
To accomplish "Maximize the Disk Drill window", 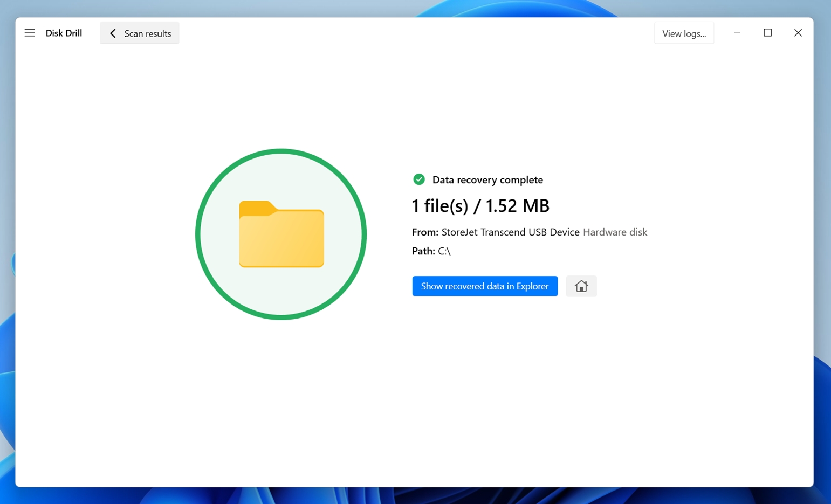I will (767, 33).
